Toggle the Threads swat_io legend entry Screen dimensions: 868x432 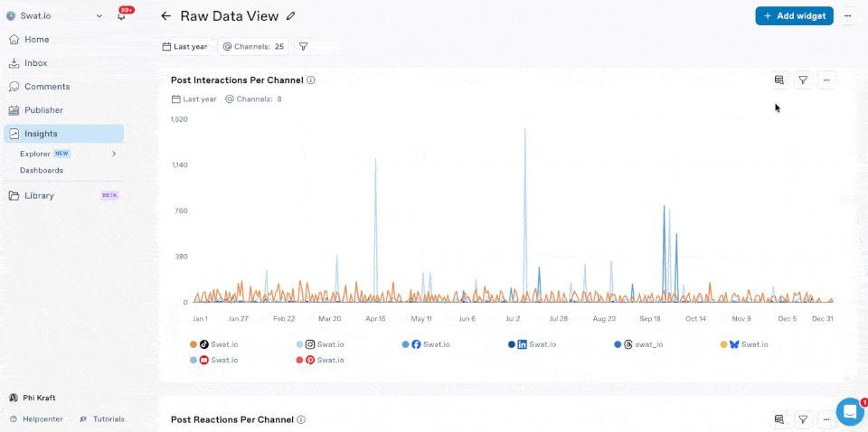(638, 344)
